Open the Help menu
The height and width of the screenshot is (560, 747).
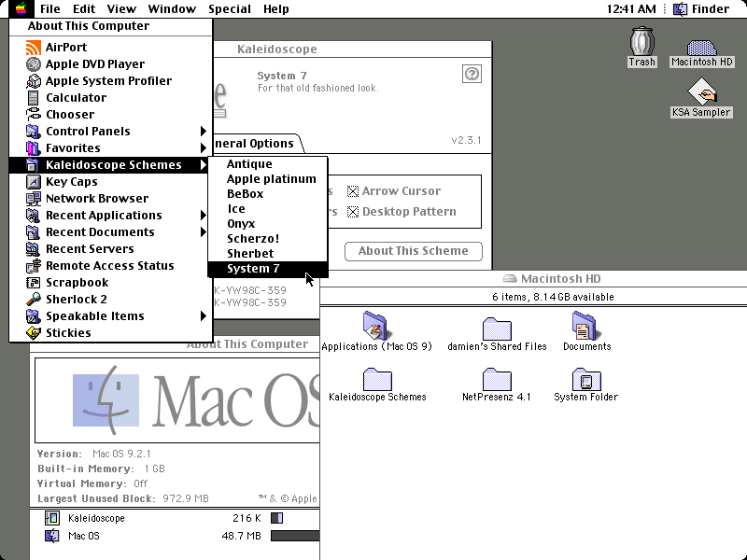(275, 9)
